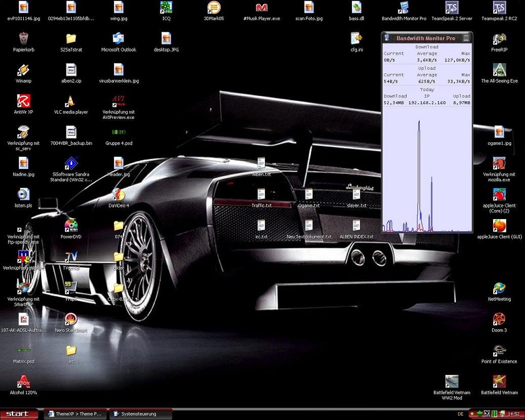Viewport: 525px width, 420px height.
Task: Select the AntiVir XP icon
Action: (x=23, y=101)
